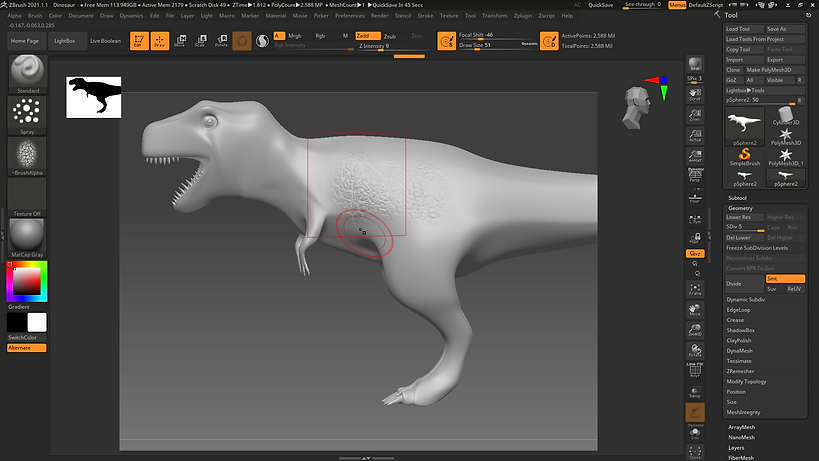Expand the EdgeLoop section
Screen dimensions: 819x461
click(x=738, y=310)
